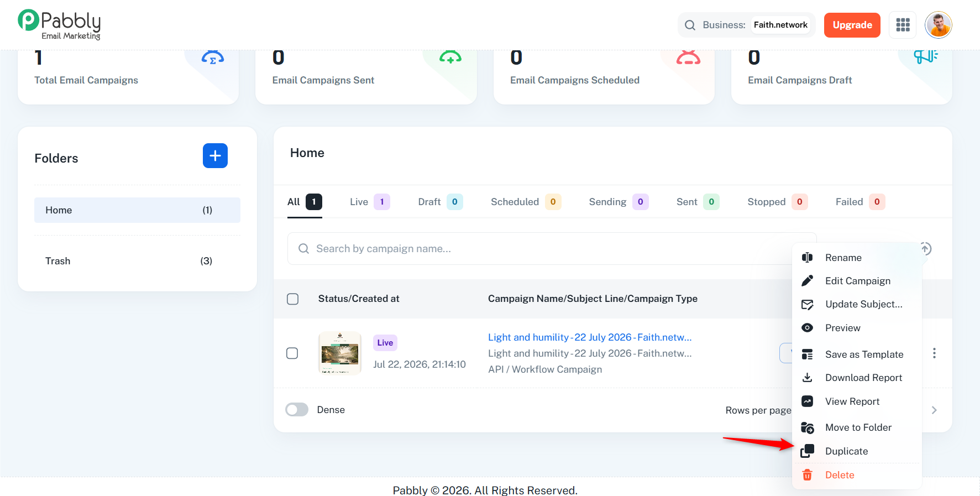Check the select-all header checkbox
This screenshot has width=980, height=496.
pos(293,299)
